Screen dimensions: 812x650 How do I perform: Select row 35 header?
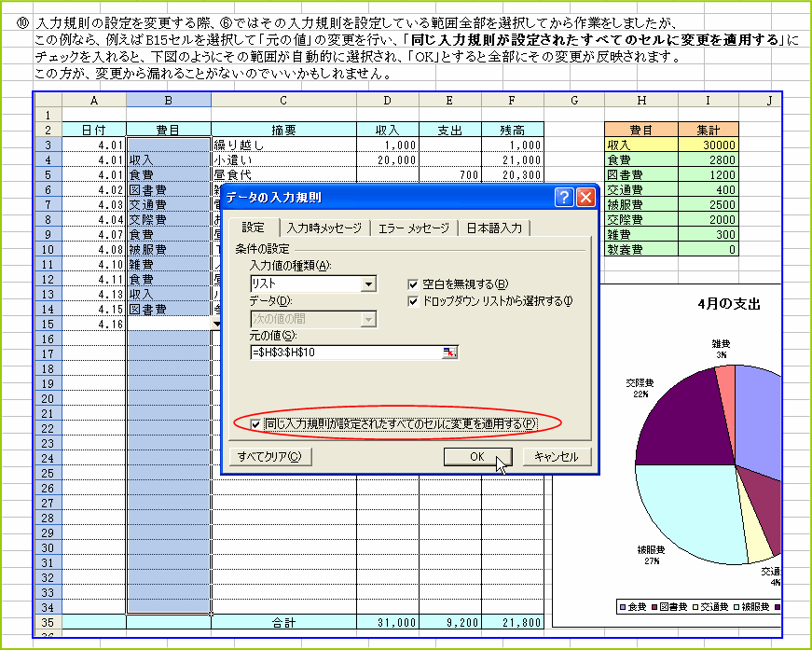tap(48, 623)
